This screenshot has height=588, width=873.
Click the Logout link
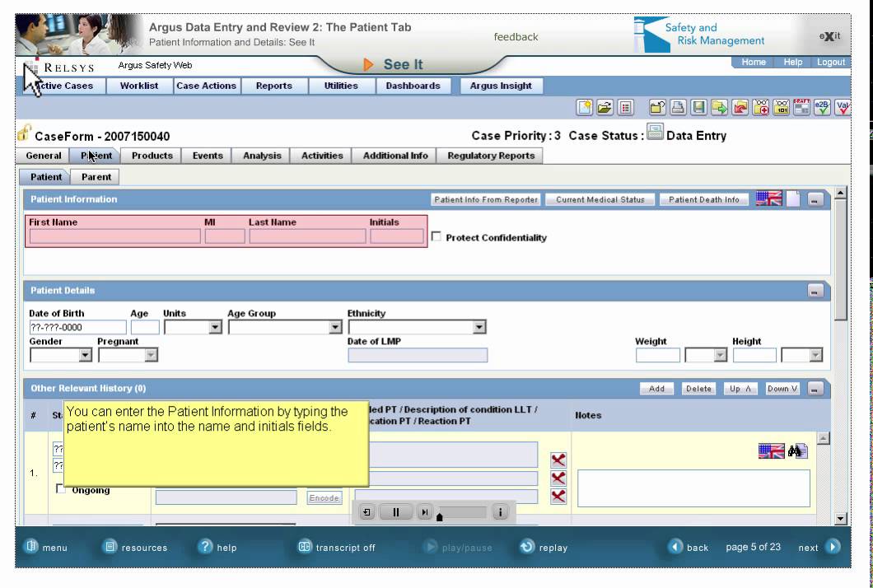coord(831,63)
